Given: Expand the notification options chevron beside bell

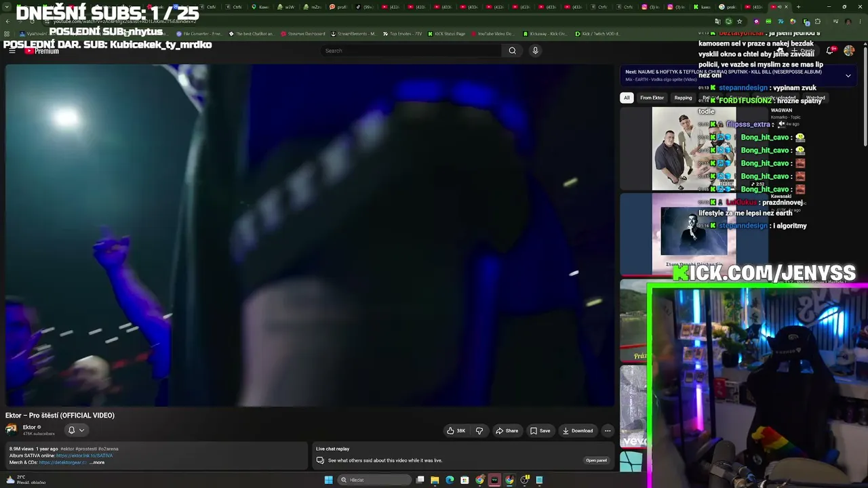Looking at the screenshot, I should [81, 430].
